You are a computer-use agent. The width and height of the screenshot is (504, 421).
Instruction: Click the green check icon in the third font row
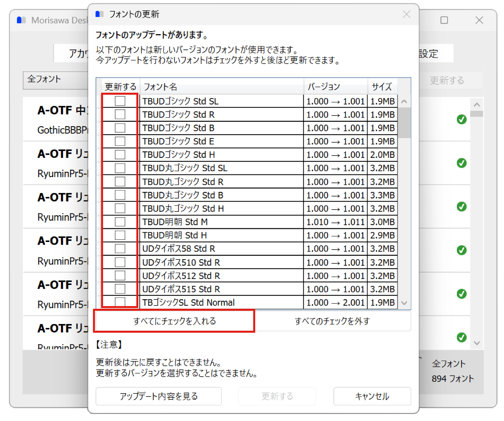click(462, 207)
